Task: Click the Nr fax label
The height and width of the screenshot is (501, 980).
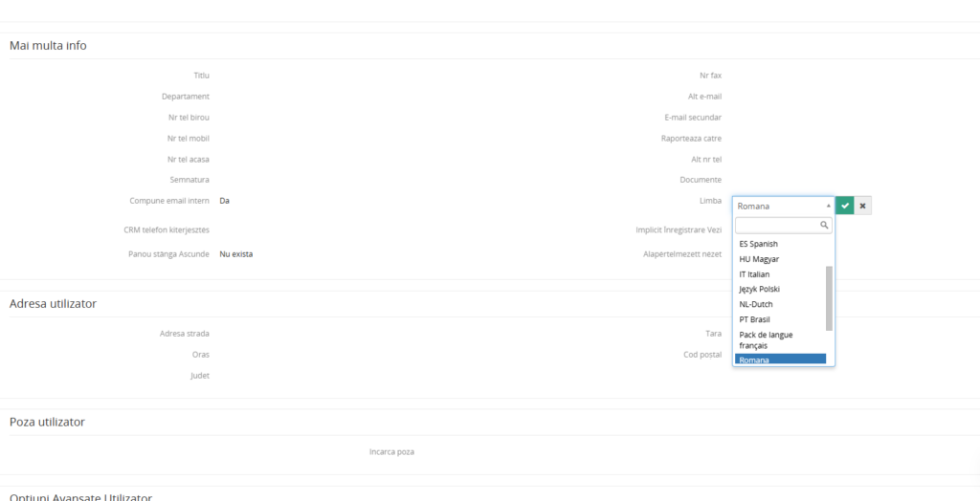Action: pyautogui.click(x=711, y=76)
